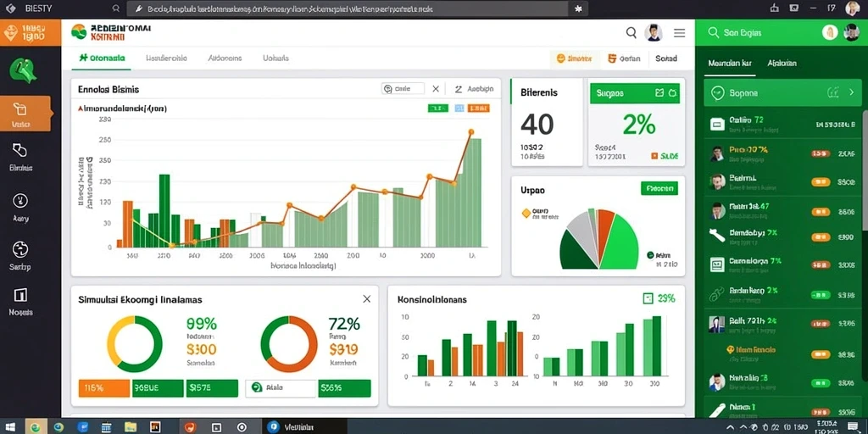Click the magnifier search icon in header
868x434 pixels.
coord(631,33)
